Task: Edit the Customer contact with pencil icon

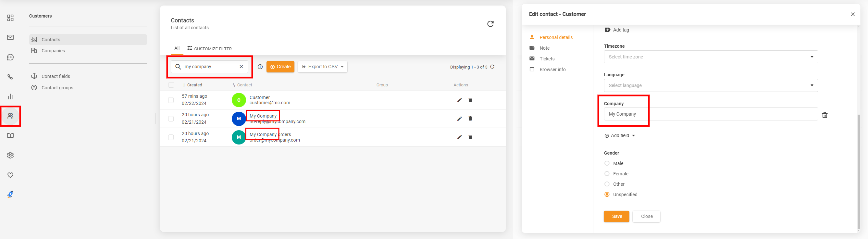Action: pyautogui.click(x=459, y=100)
